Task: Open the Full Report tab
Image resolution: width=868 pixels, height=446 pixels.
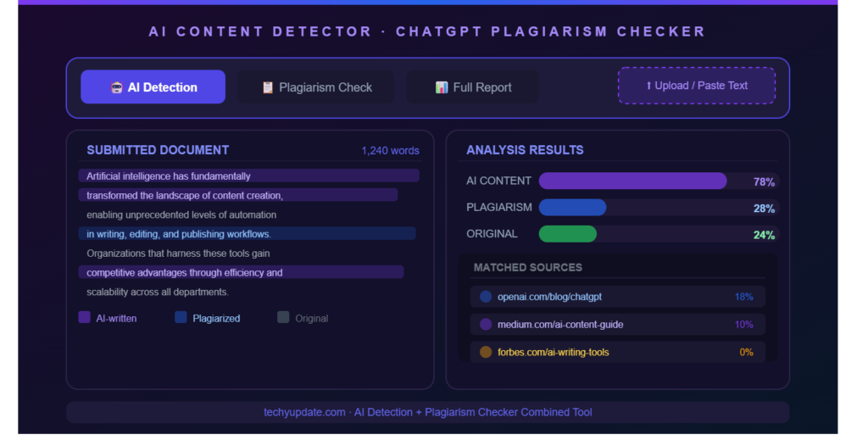Action: click(x=472, y=87)
